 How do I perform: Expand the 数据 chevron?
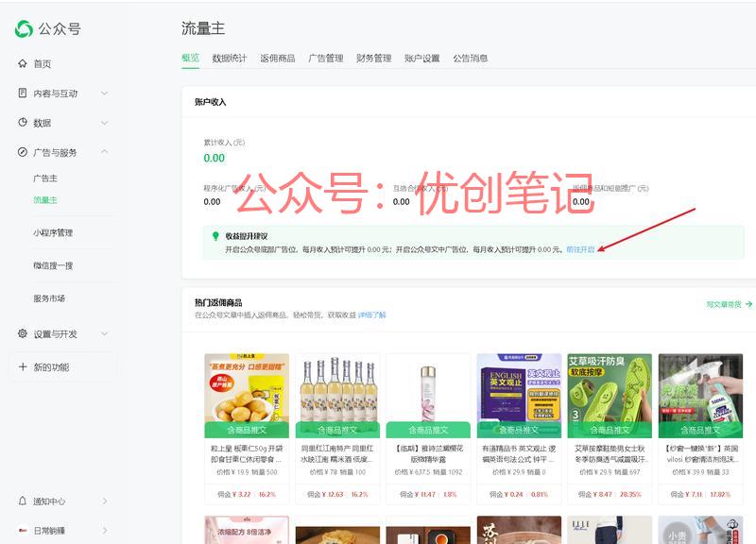[104, 123]
